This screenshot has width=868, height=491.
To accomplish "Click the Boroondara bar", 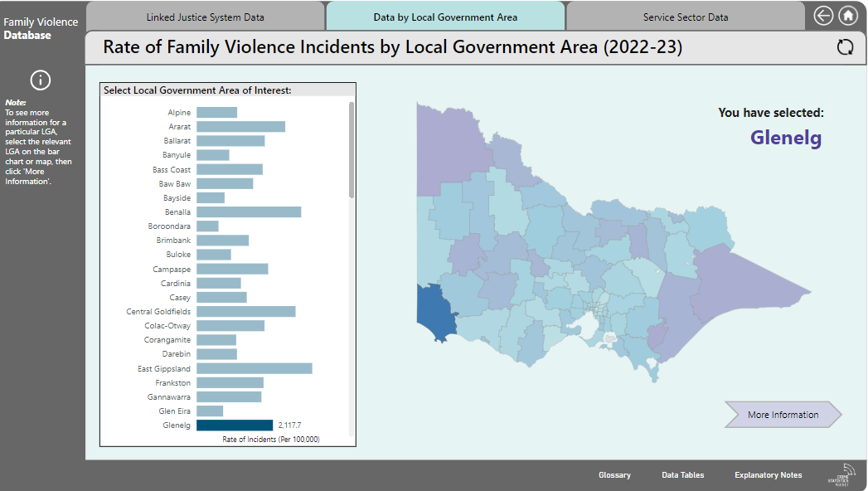I will (207, 226).
